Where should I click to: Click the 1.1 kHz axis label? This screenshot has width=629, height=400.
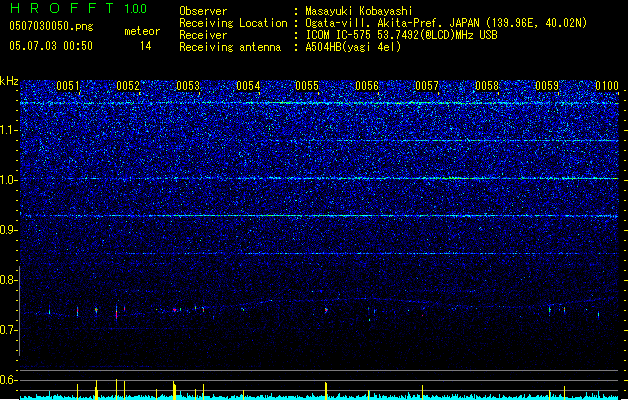[x=9, y=130]
